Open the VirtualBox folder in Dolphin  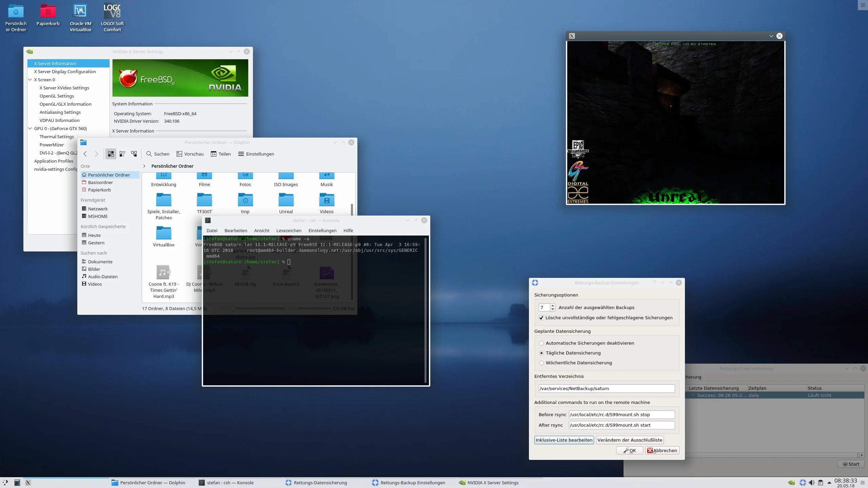coord(164,236)
